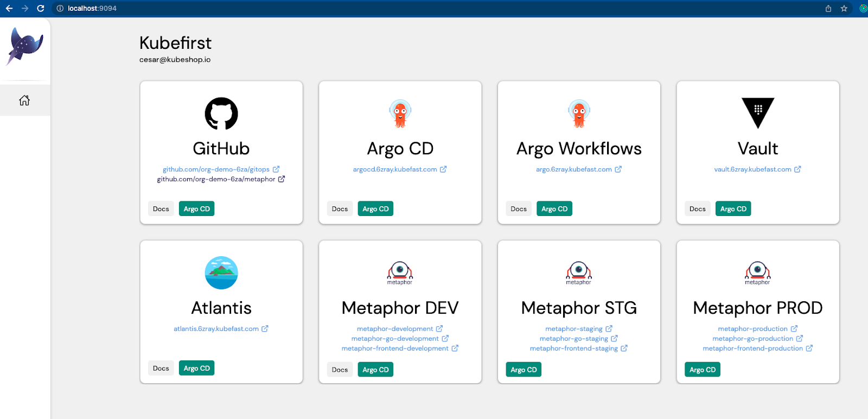Open Docs on the Atlantis card
The height and width of the screenshot is (419, 868).
[x=161, y=368]
